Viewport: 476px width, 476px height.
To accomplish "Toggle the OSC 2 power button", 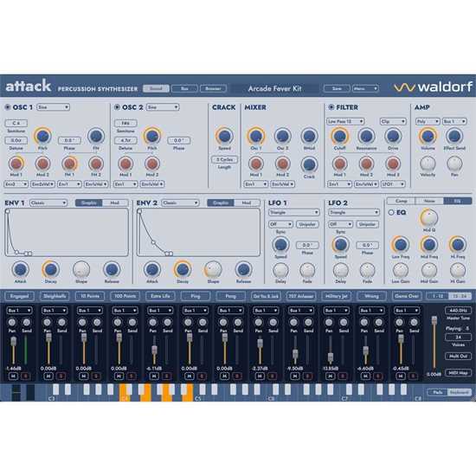I will 117,107.
